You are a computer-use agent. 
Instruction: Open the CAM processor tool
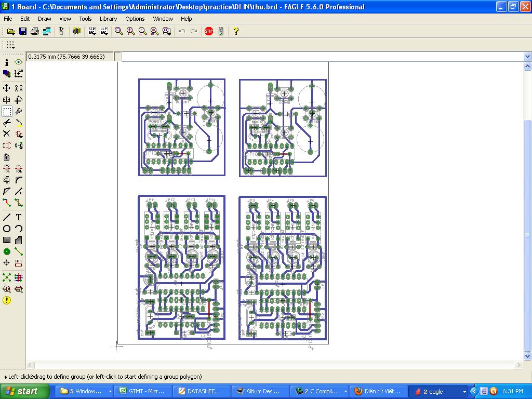(x=47, y=32)
